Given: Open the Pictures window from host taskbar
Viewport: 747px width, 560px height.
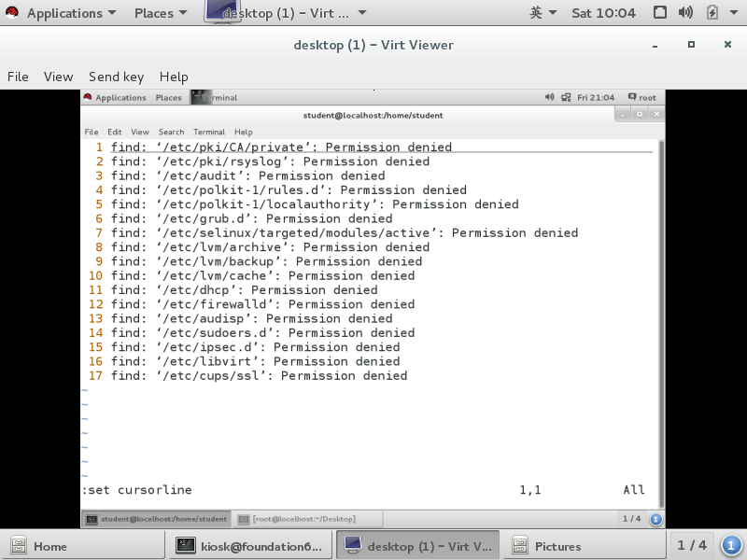Looking at the screenshot, I should pos(585,546).
